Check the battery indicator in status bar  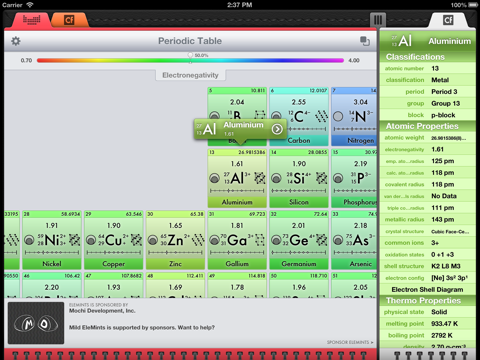click(x=473, y=5)
